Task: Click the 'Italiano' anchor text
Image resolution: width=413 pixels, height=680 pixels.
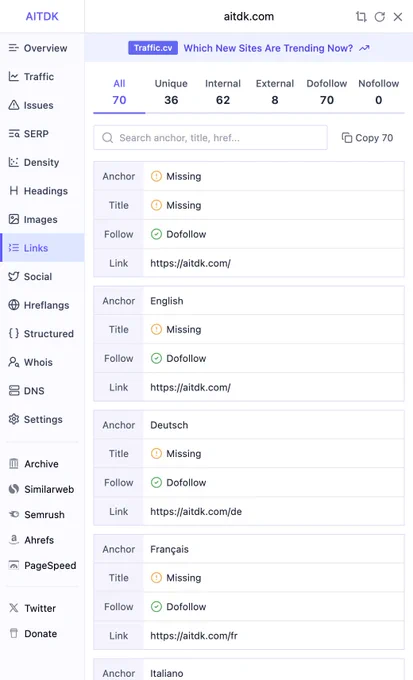Action: tap(167, 673)
